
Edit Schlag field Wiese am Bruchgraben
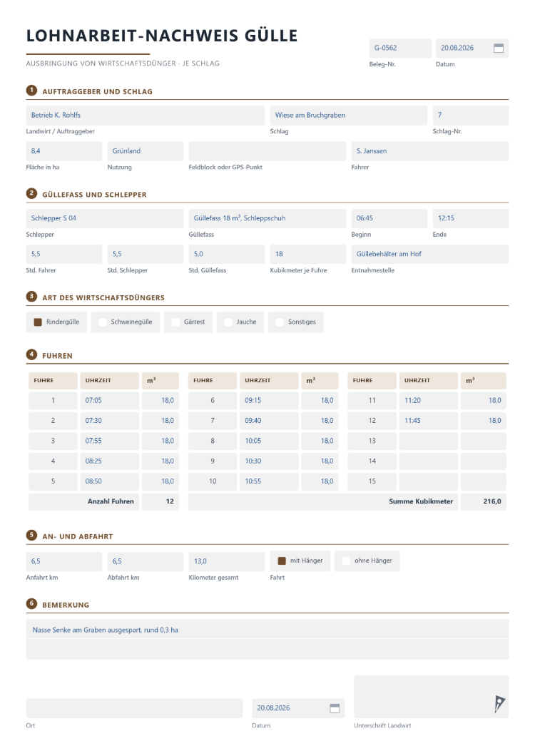(x=348, y=116)
